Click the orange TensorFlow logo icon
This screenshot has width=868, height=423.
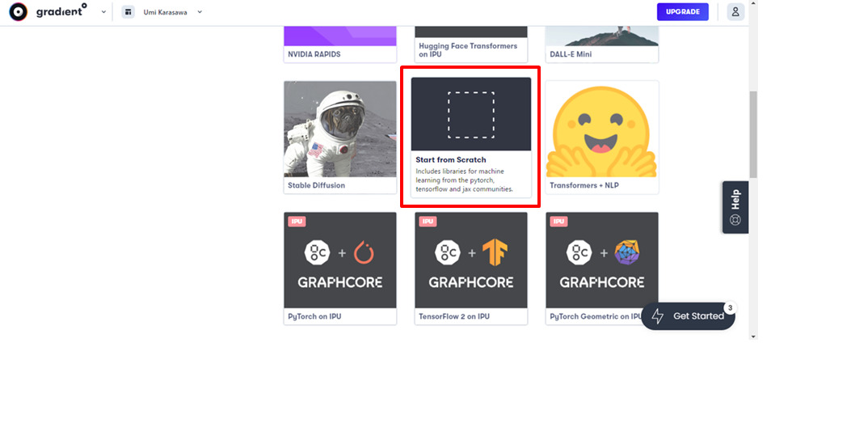click(x=495, y=253)
